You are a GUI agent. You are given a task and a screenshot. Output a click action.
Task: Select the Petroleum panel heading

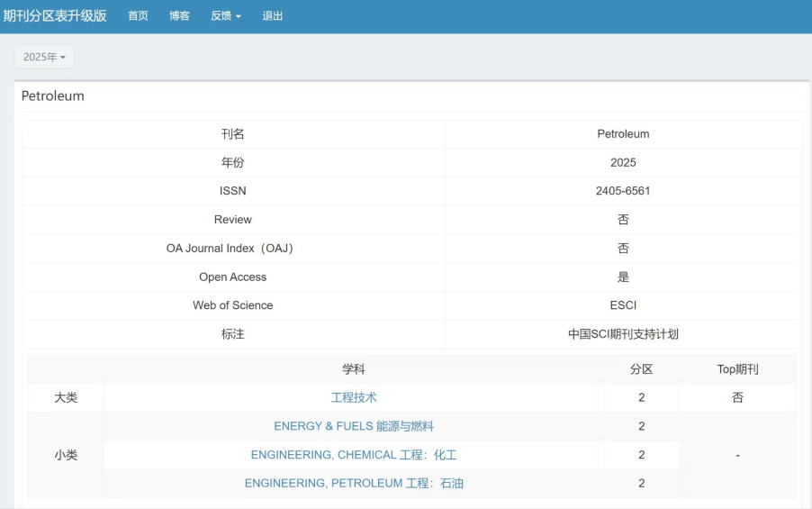(53, 95)
